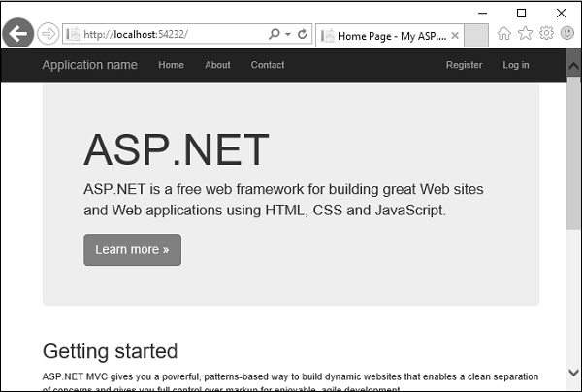Open the browser Home icon
The width and height of the screenshot is (582, 392).
coord(503,34)
